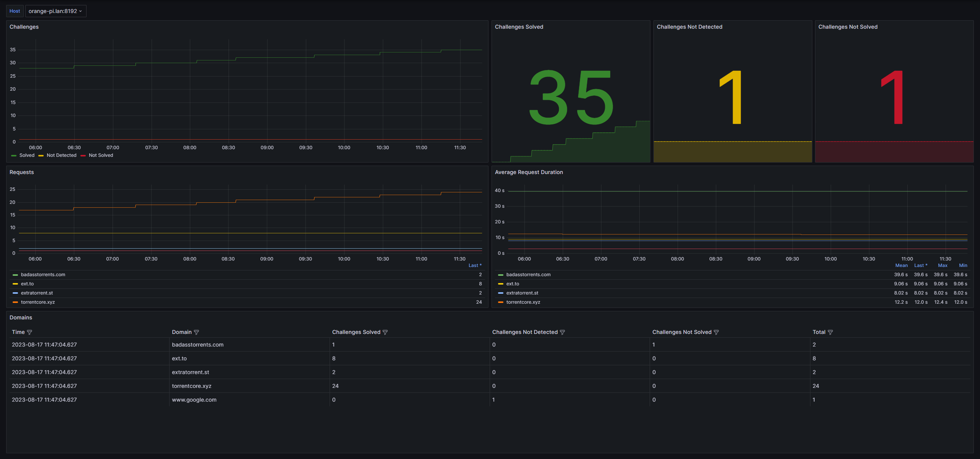Click Challenges Not Solved column filter icon
Screen dimensions: 980x459
[716, 332]
